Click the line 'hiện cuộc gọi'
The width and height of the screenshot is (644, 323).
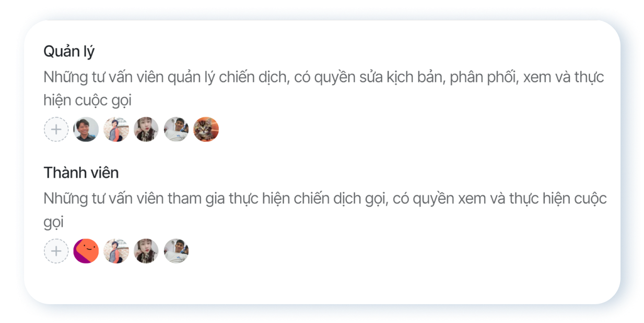tap(87, 100)
